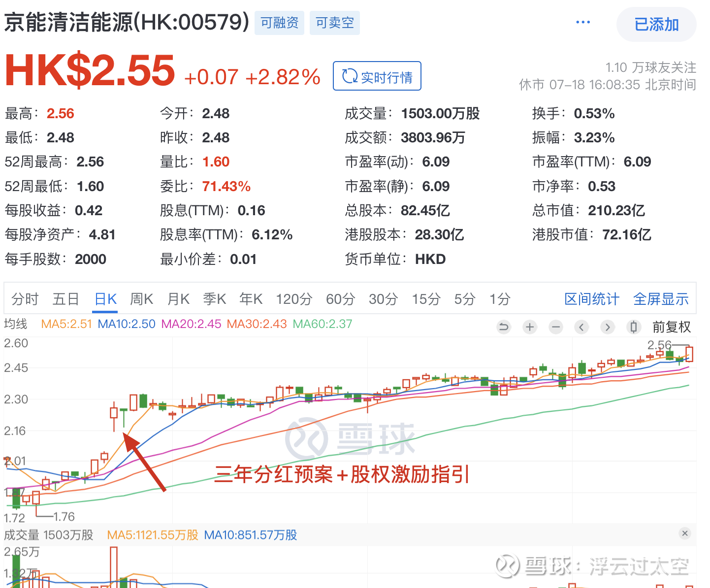Open the 前复权 adjustment dropdown

[672, 327]
